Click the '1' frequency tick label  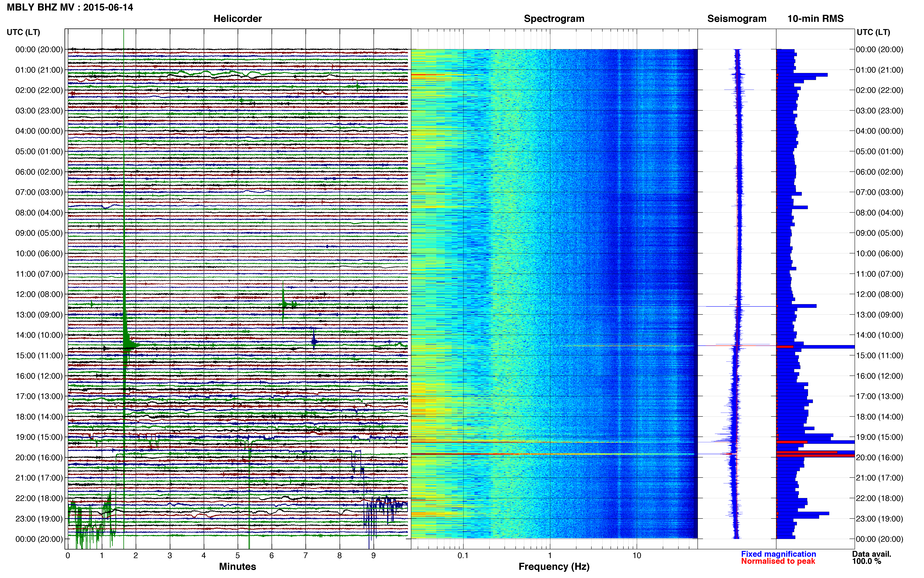click(550, 555)
